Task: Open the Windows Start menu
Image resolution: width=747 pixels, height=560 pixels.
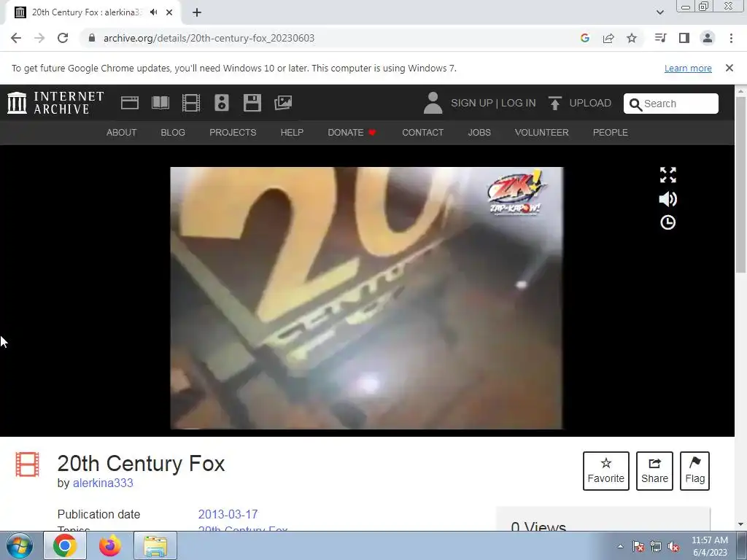Action: coord(20,546)
